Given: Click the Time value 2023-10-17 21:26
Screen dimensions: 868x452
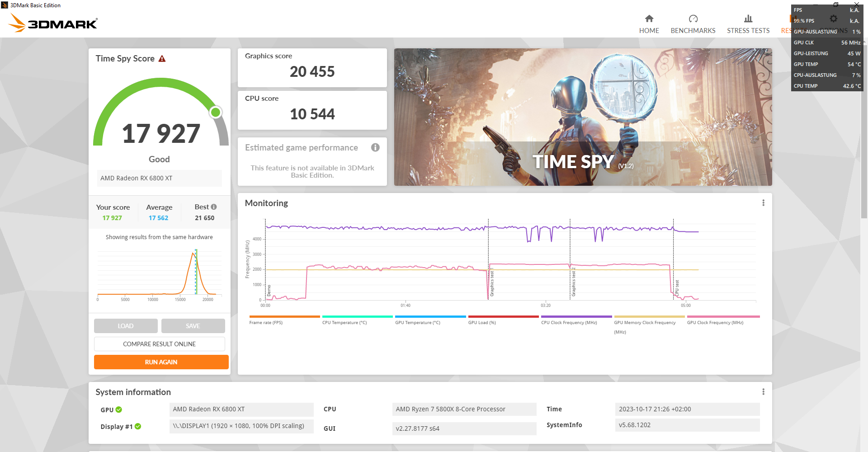Looking at the screenshot, I should (687, 410).
